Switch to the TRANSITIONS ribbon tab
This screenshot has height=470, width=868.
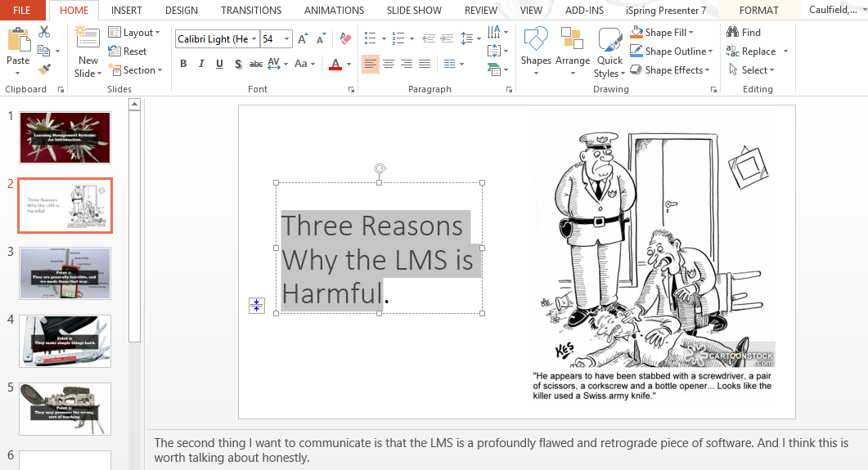click(250, 11)
